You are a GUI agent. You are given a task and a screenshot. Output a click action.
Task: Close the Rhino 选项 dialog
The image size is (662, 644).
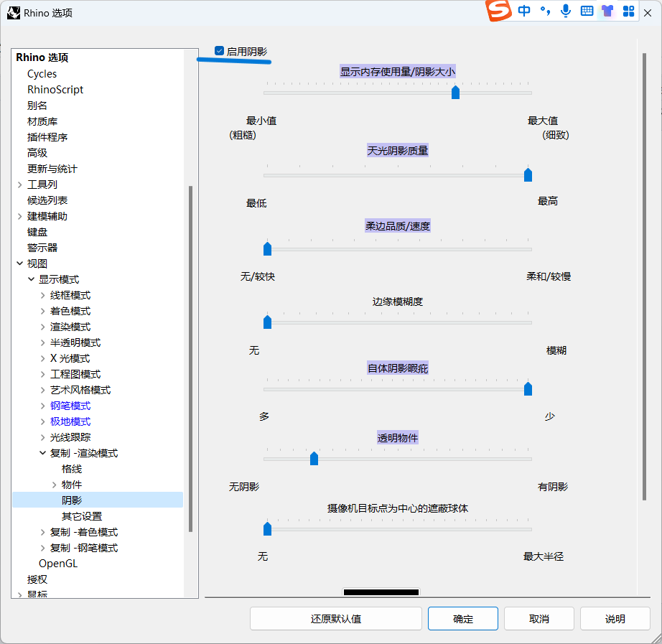tap(647, 13)
